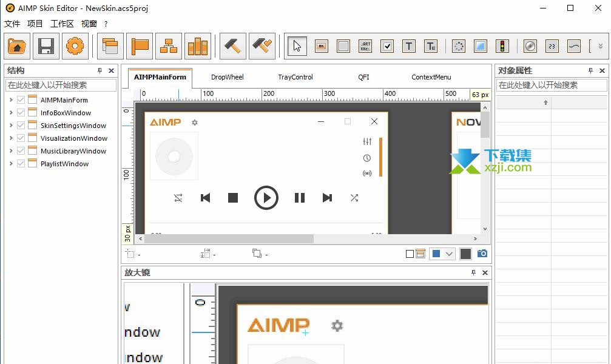Viewport: 611px width, 364px height.
Task: Click the hammer with checkmark icon
Action: [262, 46]
